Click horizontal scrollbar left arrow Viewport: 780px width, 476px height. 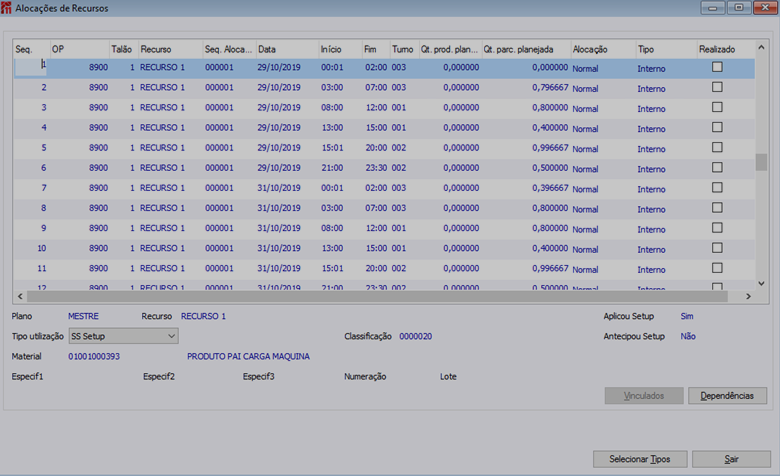coord(20,296)
